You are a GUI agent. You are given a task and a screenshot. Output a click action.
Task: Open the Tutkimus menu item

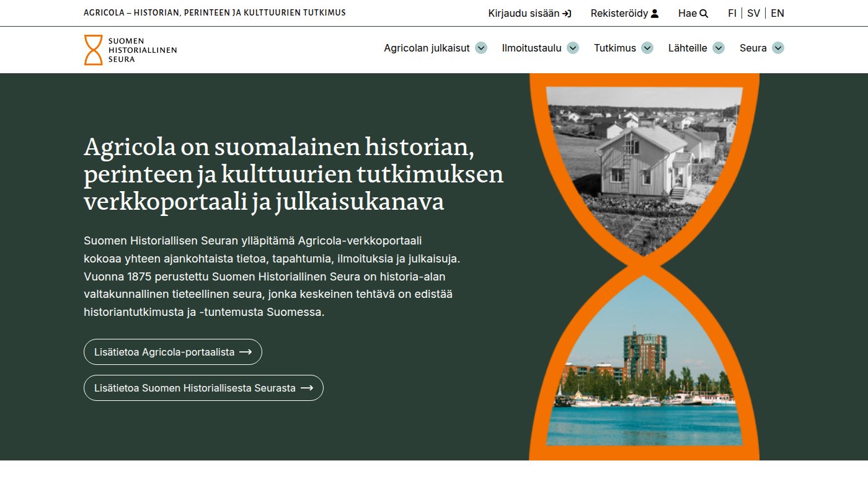pyautogui.click(x=615, y=48)
